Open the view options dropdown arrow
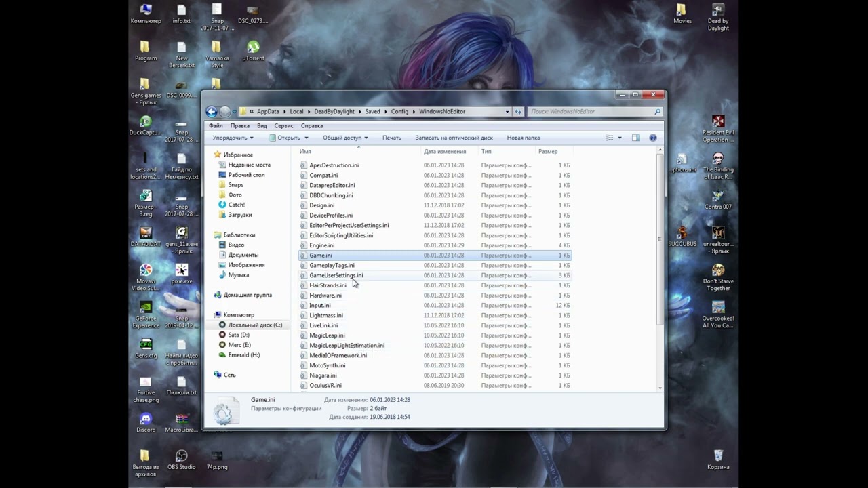This screenshot has width=868, height=488. 619,138
